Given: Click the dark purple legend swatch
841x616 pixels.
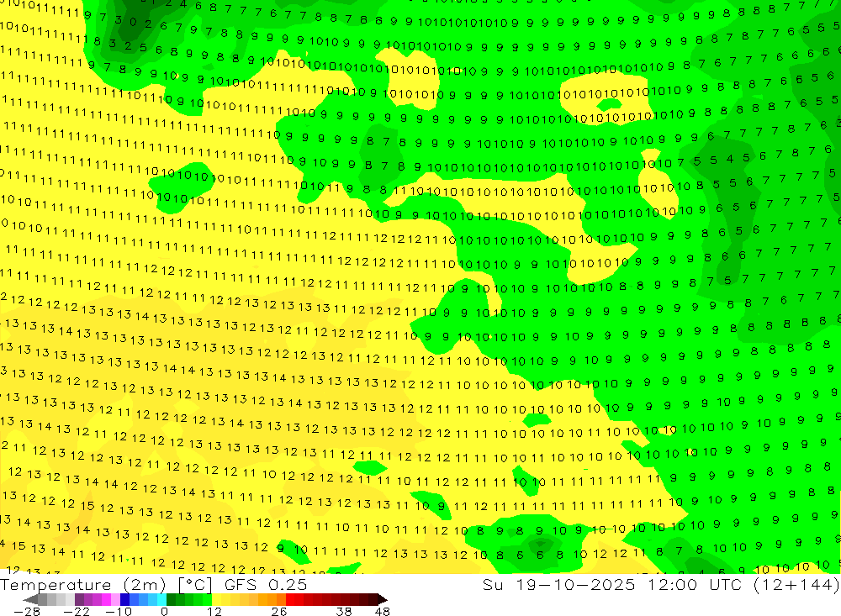Looking at the screenshot, I should click(79, 599).
